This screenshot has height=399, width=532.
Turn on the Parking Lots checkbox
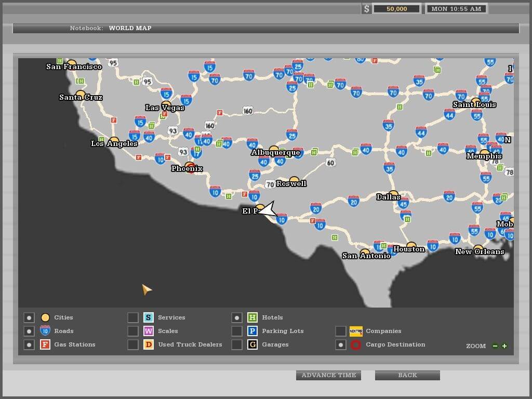237,331
